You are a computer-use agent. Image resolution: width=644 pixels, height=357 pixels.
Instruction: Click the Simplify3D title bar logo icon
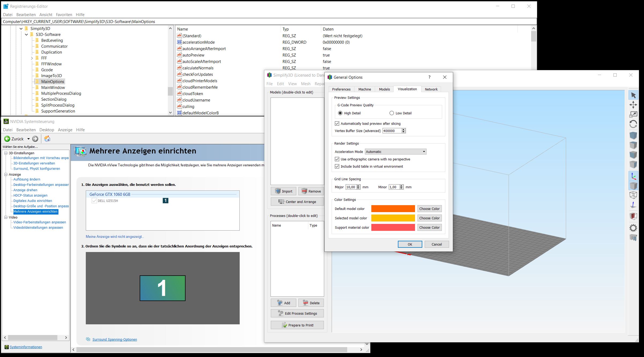[269, 75]
